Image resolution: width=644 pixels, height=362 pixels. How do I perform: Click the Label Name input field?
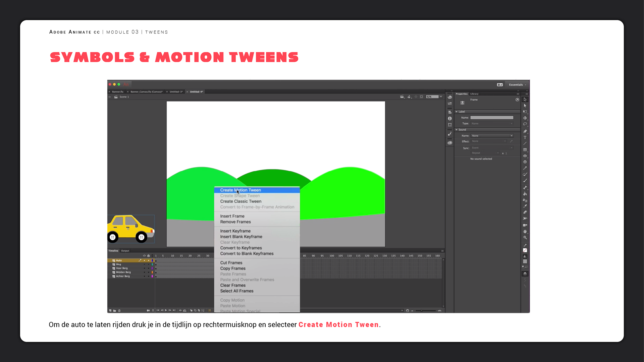tap(491, 118)
